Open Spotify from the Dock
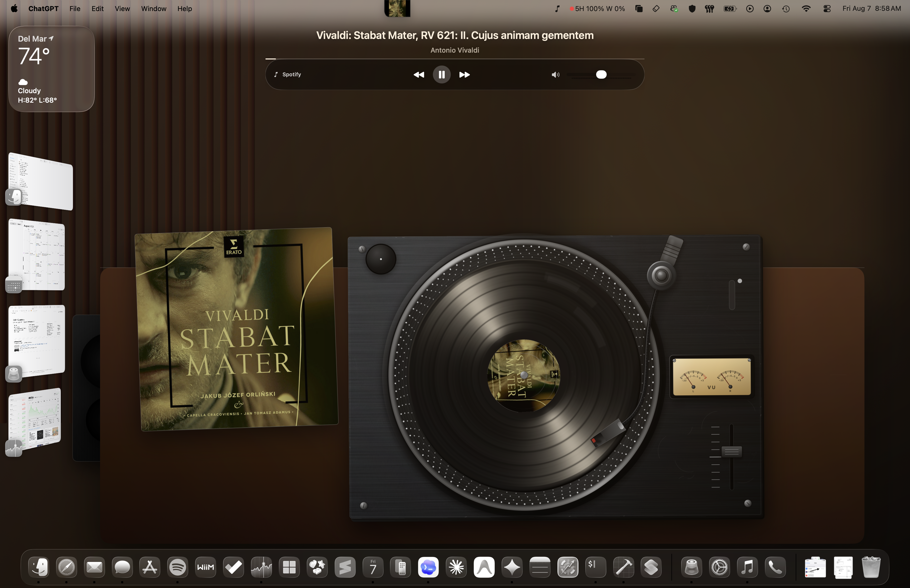 pyautogui.click(x=177, y=567)
